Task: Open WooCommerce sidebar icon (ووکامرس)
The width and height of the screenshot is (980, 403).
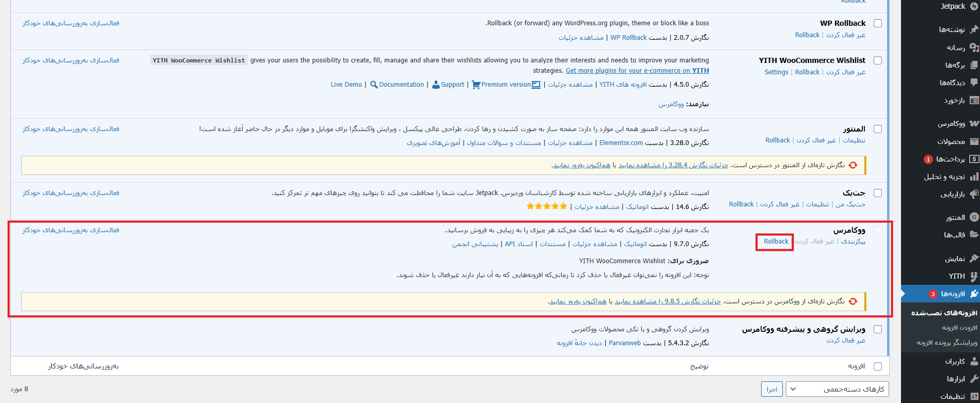Action: tap(974, 124)
